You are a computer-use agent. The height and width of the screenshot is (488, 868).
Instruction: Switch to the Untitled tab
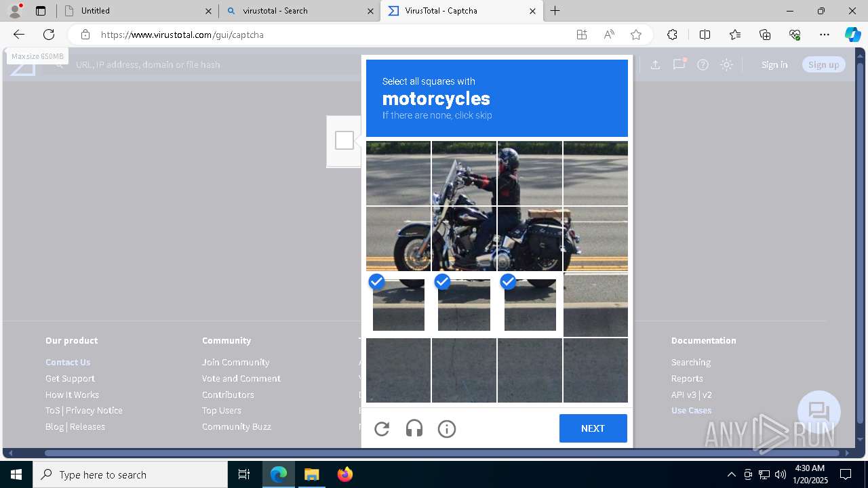138,11
